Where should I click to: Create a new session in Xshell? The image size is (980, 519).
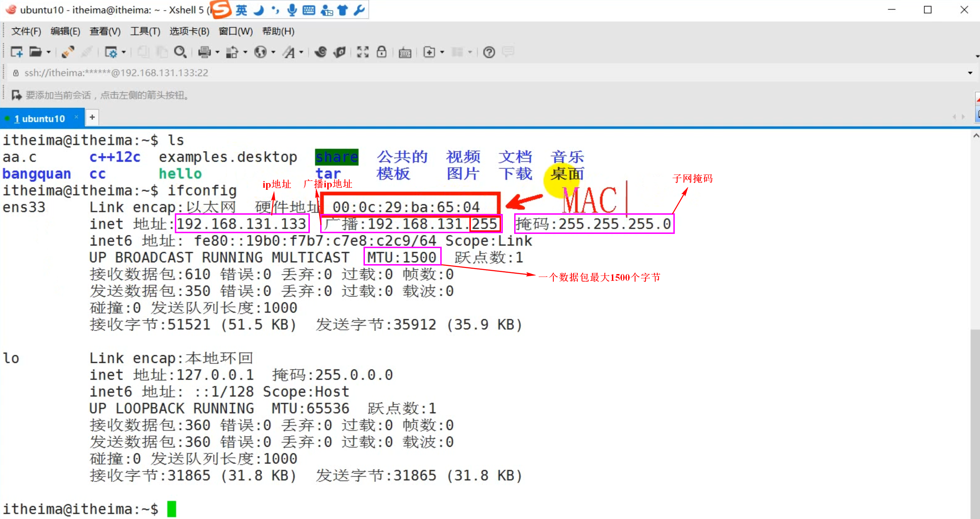(16, 52)
